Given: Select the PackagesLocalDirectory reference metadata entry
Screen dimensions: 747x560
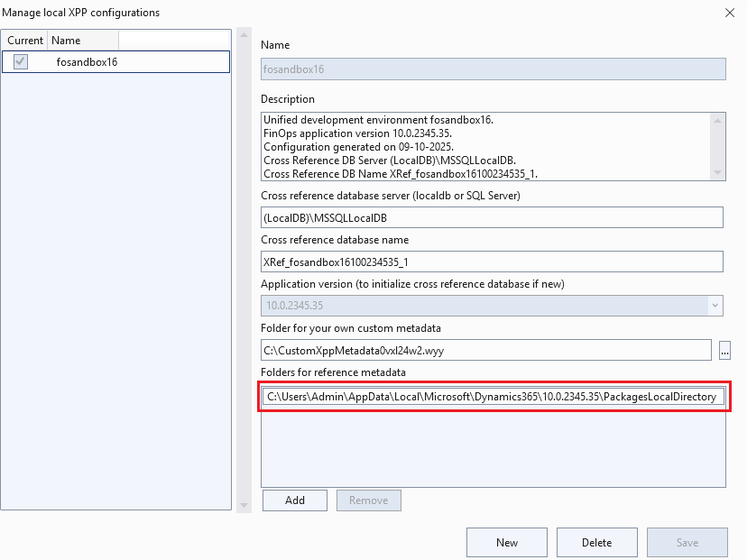Looking at the screenshot, I should point(492,397).
